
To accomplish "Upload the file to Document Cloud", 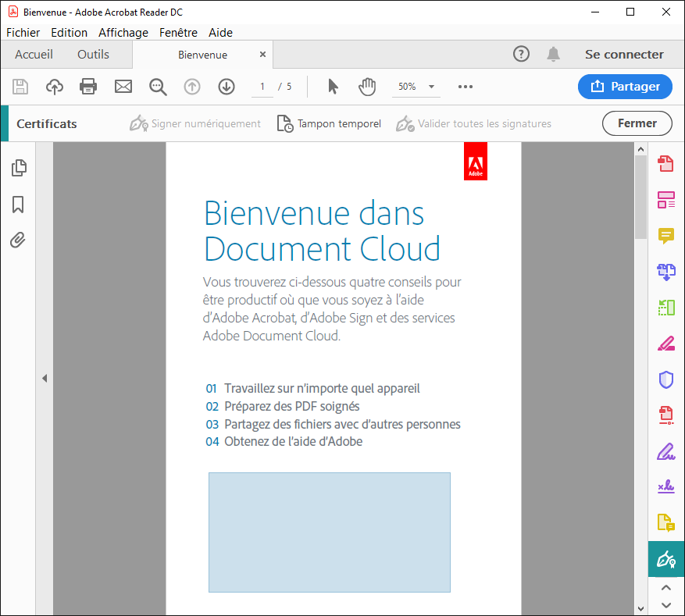I will click(x=54, y=87).
